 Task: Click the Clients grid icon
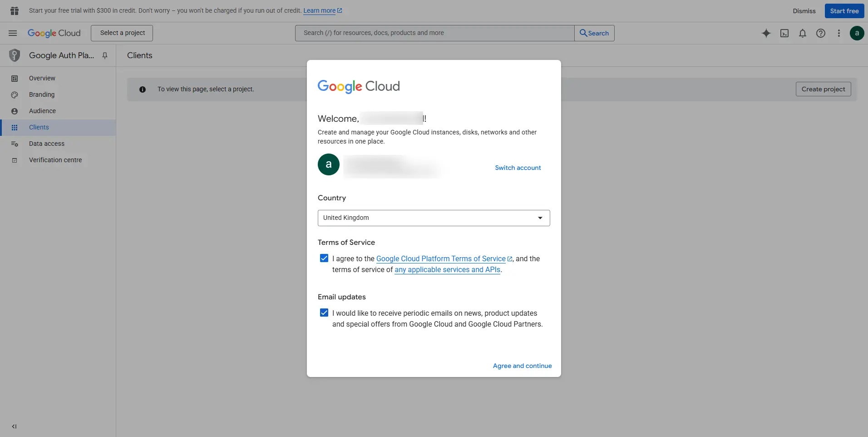15,128
